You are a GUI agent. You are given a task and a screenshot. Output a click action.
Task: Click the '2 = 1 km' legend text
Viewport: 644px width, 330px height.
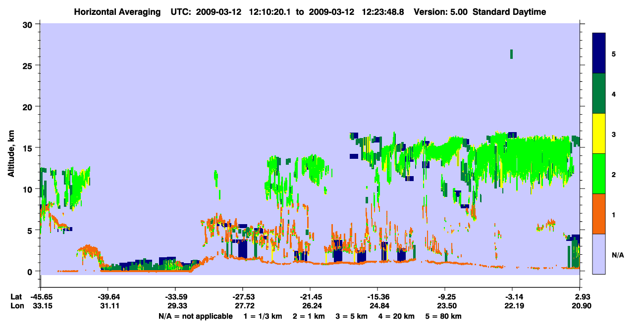tap(310, 316)
